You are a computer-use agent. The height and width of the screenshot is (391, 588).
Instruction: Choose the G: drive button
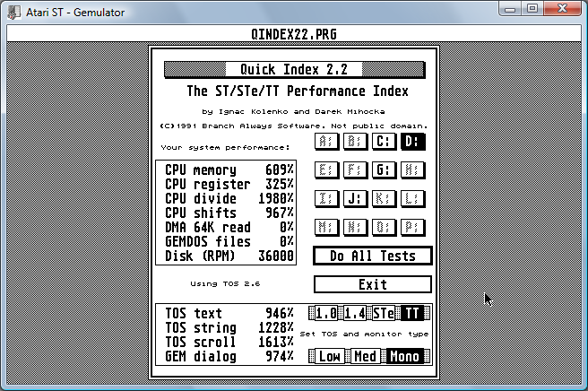384,170
